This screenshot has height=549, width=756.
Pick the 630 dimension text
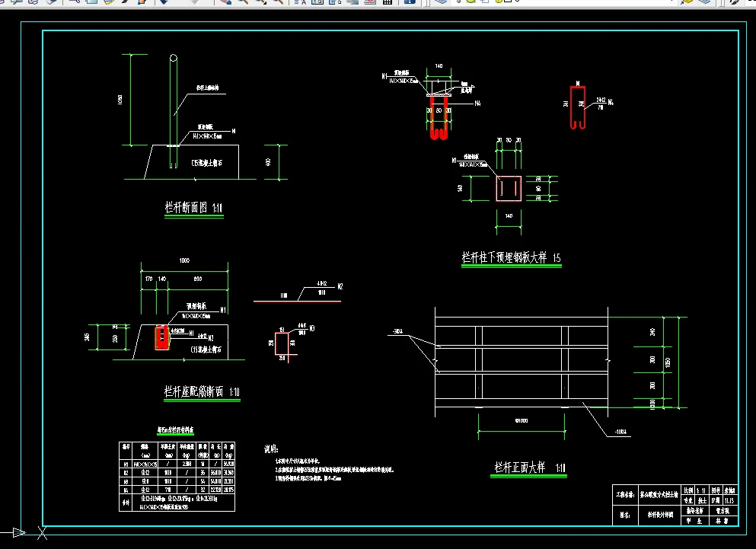coord(198,279)
